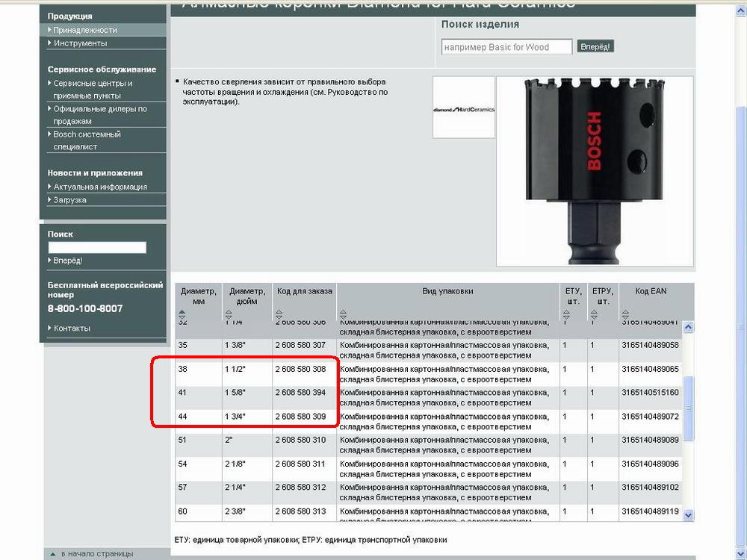Click the inch size cell 1 3/4"
The width and height of the screenshot is (747, 560).
[235, 416]
